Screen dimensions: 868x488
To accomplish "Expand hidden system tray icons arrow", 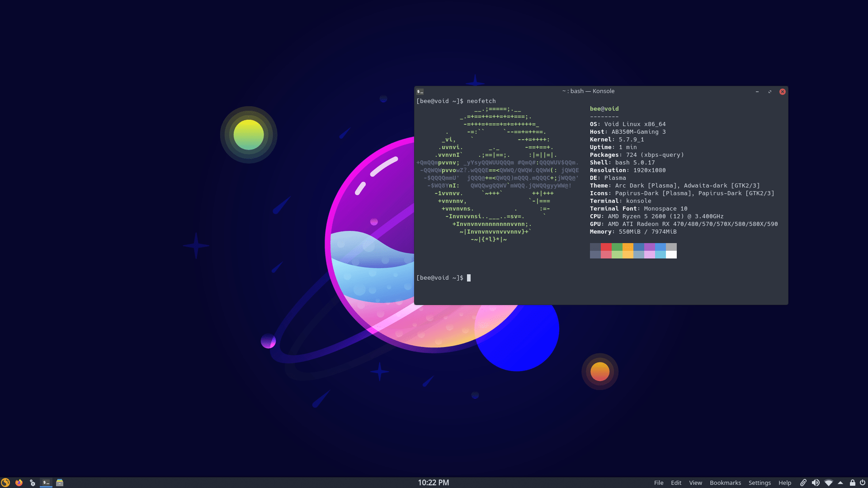I will 840,483.
